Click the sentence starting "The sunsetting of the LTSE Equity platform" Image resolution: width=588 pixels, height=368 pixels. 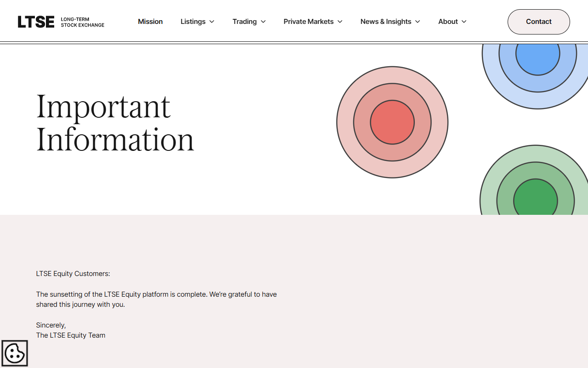tap(157, 299)
